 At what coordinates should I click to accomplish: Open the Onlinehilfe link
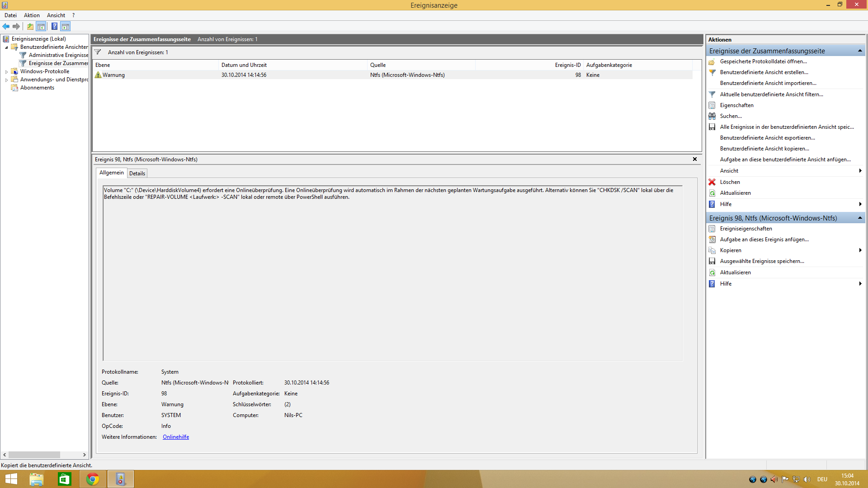[175, 437]
